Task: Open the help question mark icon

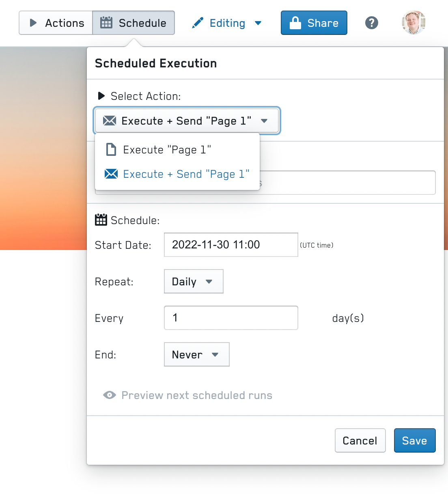Action: tap(371, 23)
